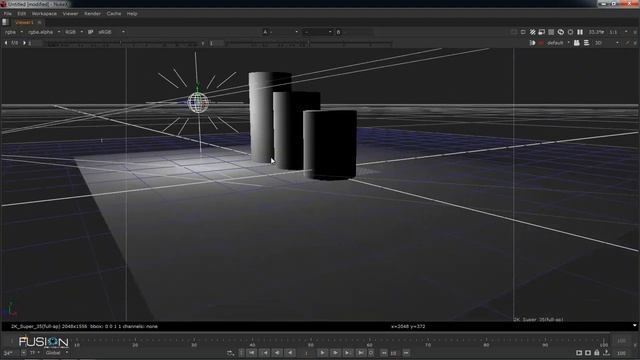Image resolution: width=640 pixels, height=360 pixels.
Task: Step forward one frame
Action: coord(335,353)
